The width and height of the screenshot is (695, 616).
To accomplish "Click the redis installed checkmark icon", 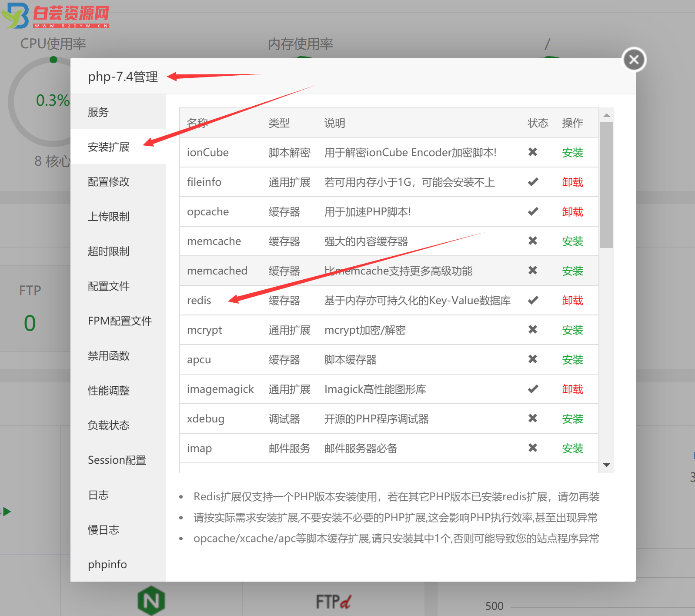I will [x=533, y=300].
